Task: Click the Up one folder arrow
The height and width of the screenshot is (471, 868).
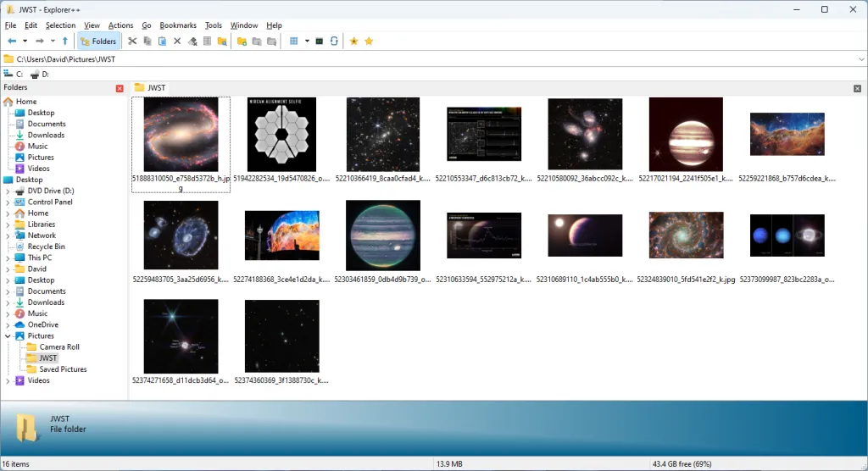Action: [x=65, y=41]
